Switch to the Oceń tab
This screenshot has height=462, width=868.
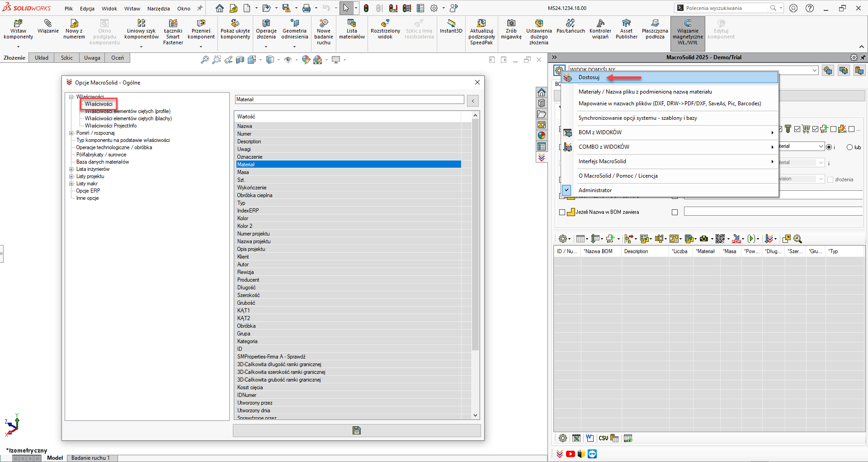point(118,58)
